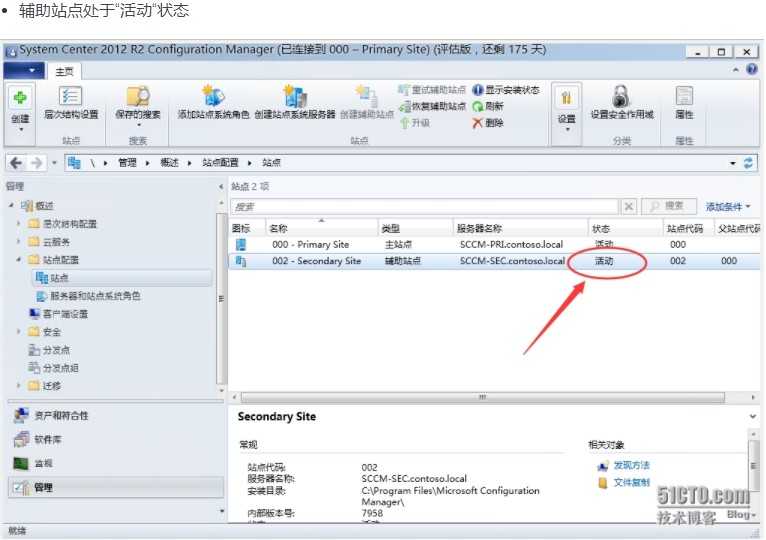Click the horizontal scrollbar of the site list
The width and height of the screenshot is (766, 540).
click(x=482, y=398)
